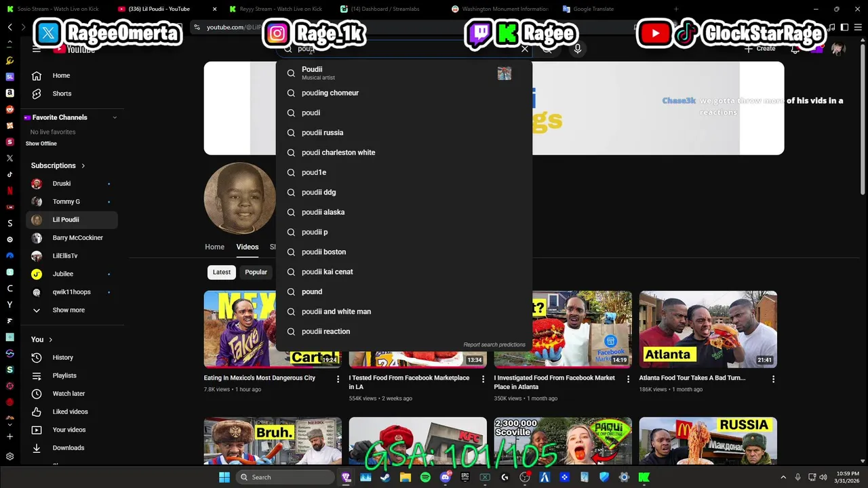Click the Windows Start button
Viewport: 868px width, 488px height.
224,477
